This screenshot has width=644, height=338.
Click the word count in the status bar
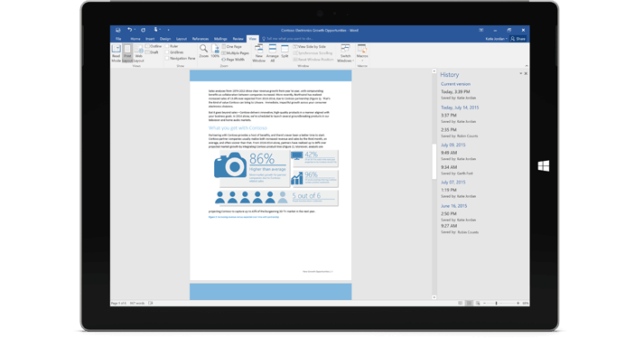pos(137,303)
